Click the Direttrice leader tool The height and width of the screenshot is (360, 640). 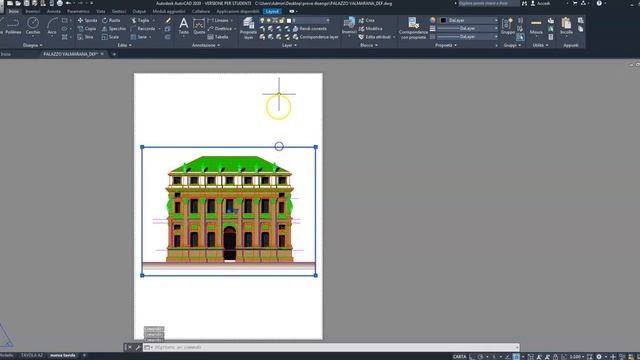[x=220, y=29]
